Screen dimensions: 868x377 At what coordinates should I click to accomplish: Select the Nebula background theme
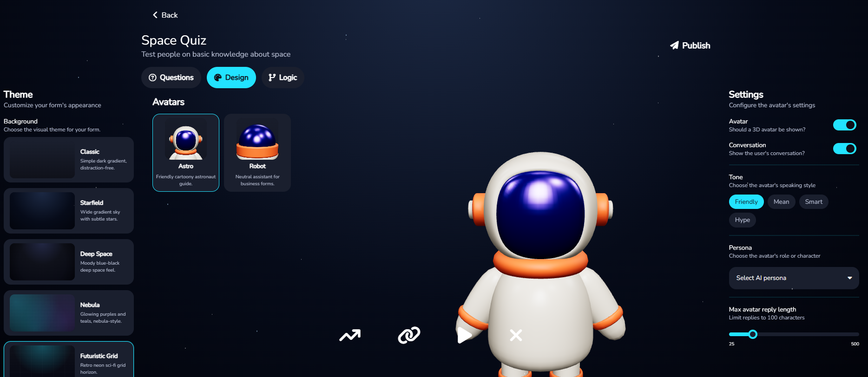(69, 313)
